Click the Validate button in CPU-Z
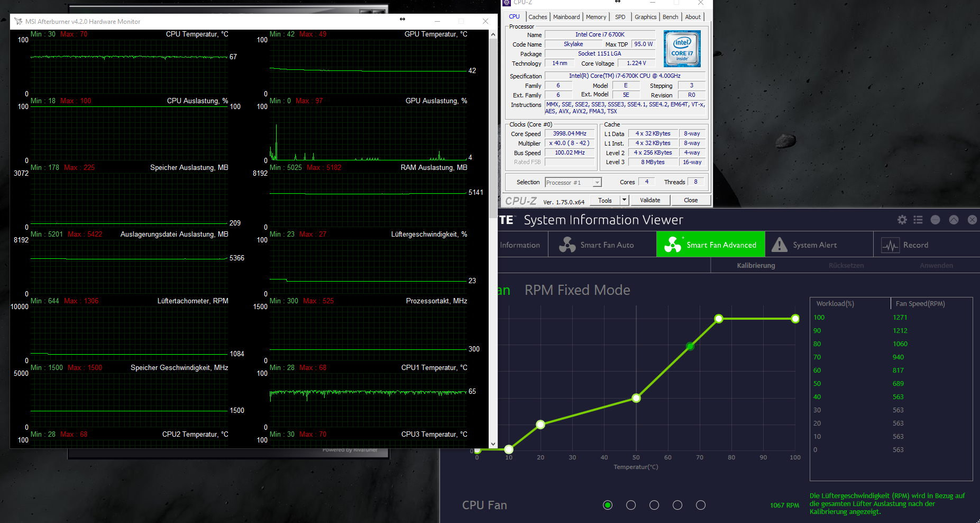Image resolution: width=980 pixels, height=523 pixels. (650, 200)
